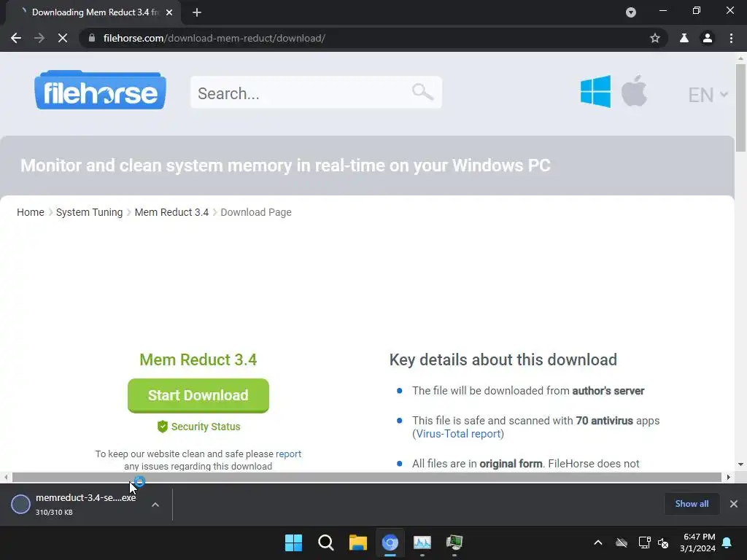Open the Chrome profile icon
This screenshot has width=747, height=560.
[708, 38]
